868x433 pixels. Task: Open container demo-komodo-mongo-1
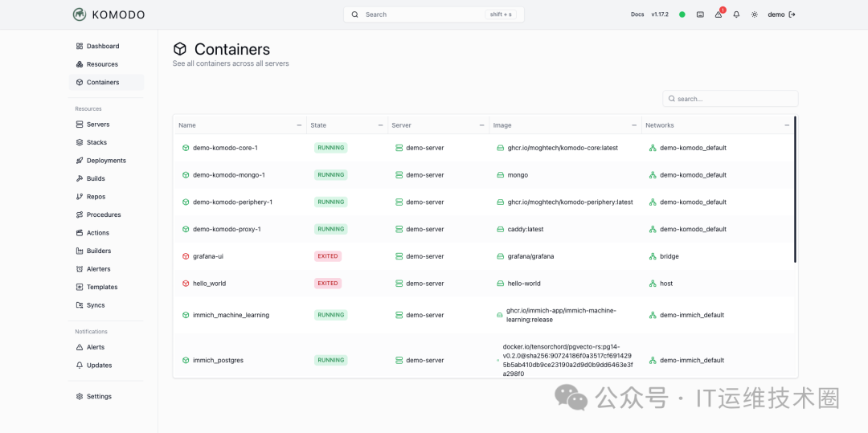(x=229, y=175)
